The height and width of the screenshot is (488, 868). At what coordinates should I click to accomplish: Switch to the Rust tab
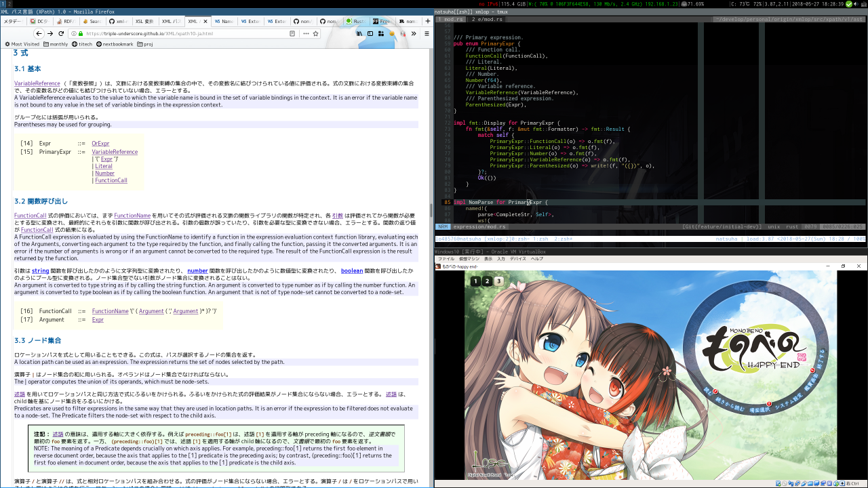click(x=355, y=21)
